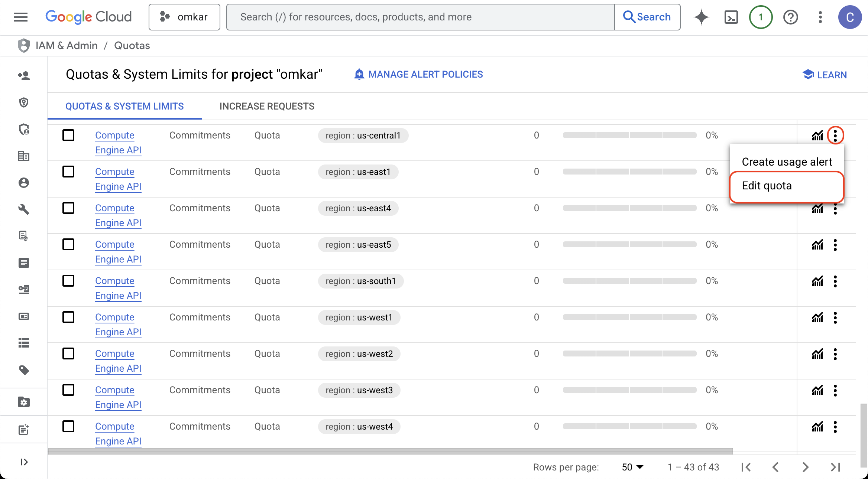Click the sidebar wrench tools icon

[24, 209]
